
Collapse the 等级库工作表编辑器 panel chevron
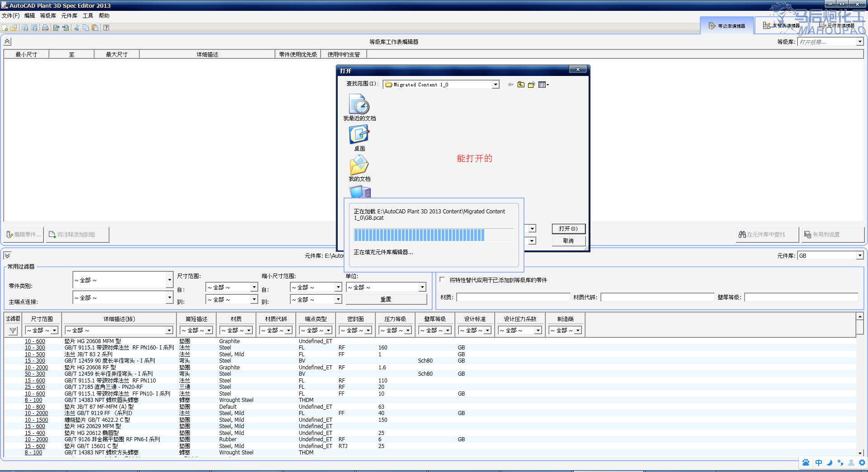click(7, 42)
